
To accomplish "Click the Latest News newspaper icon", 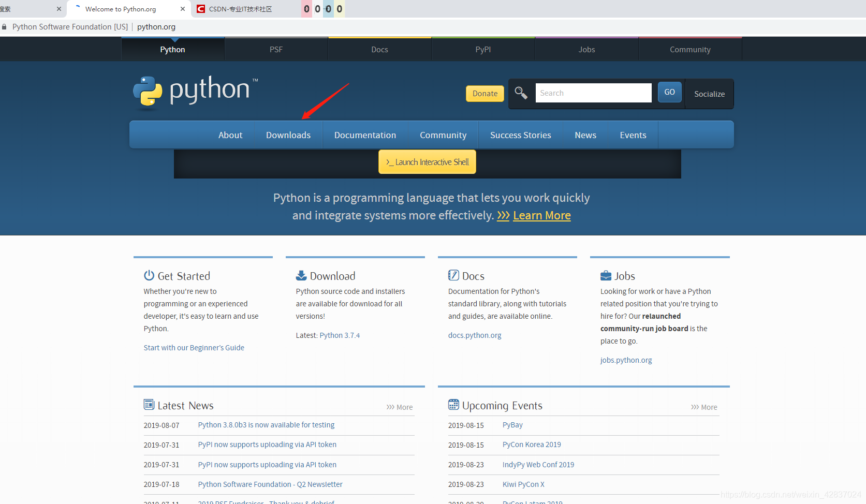I will click(x=149, y=405).
